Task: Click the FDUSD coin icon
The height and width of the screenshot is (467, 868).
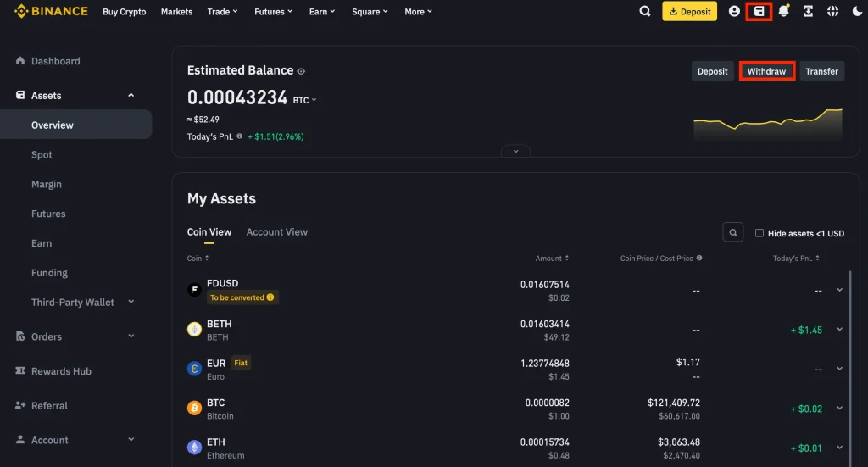Action: click(x=194, y=289)
